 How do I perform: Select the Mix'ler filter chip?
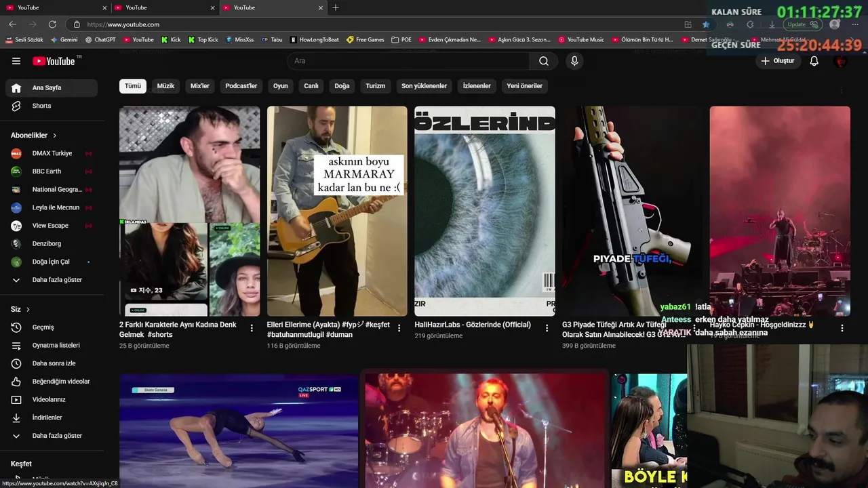pyautogui.click(x=200, y=86)
